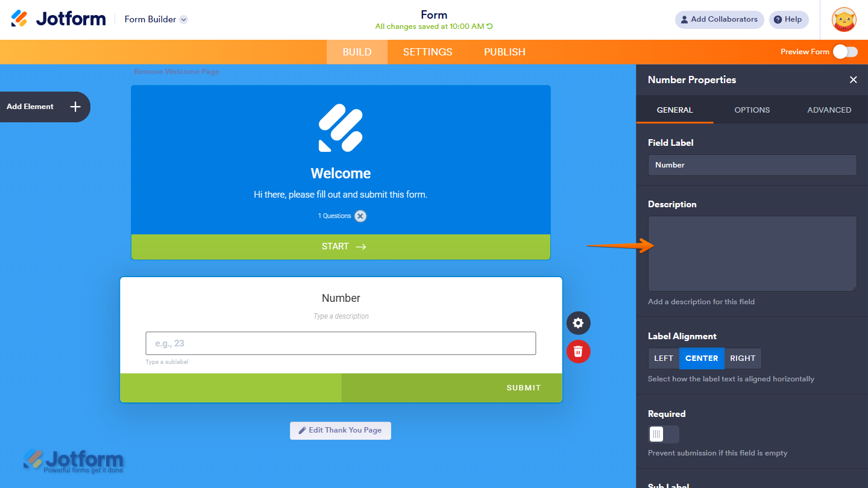
Task: Delete the field with red trash icon
Action: click(579, 351)
